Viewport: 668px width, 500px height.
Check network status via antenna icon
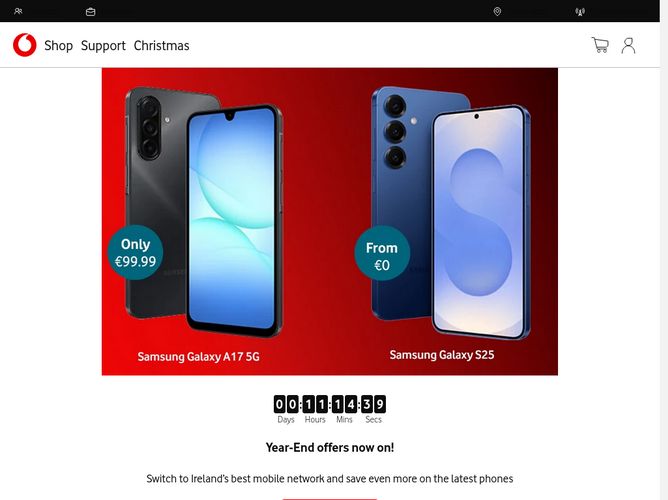[580, 12]
